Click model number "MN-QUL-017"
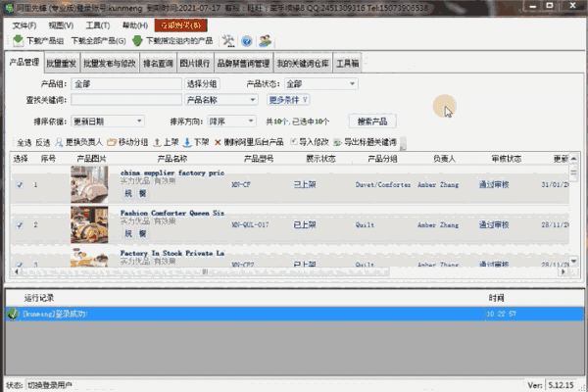The width and height of the screenshot is (588, 392). (x=250, y=225)
